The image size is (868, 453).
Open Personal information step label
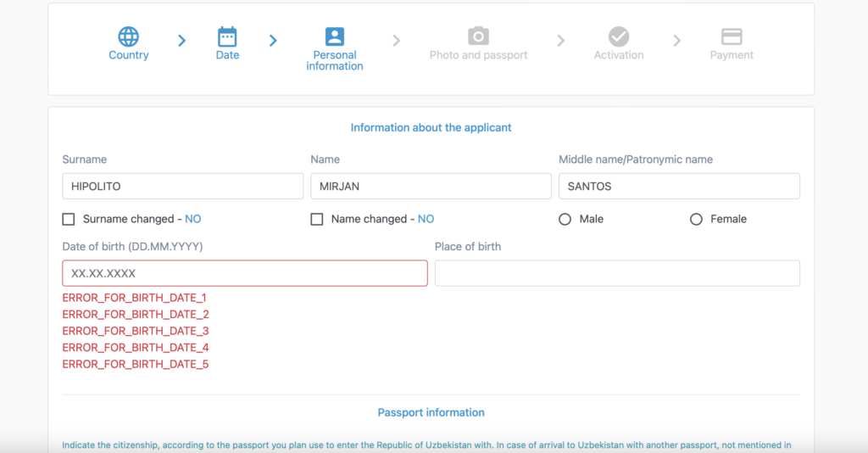(335, 60)
